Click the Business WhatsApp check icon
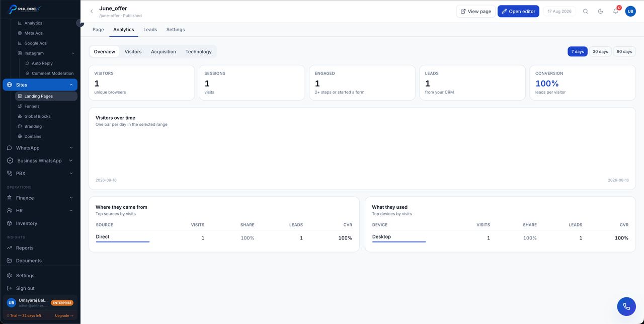 tap(10, 160)
